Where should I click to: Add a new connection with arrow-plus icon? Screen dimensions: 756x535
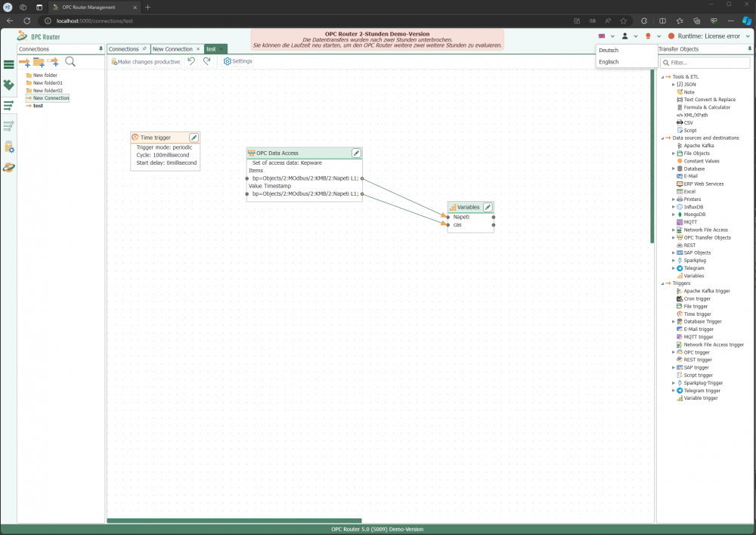pos(24,62)
